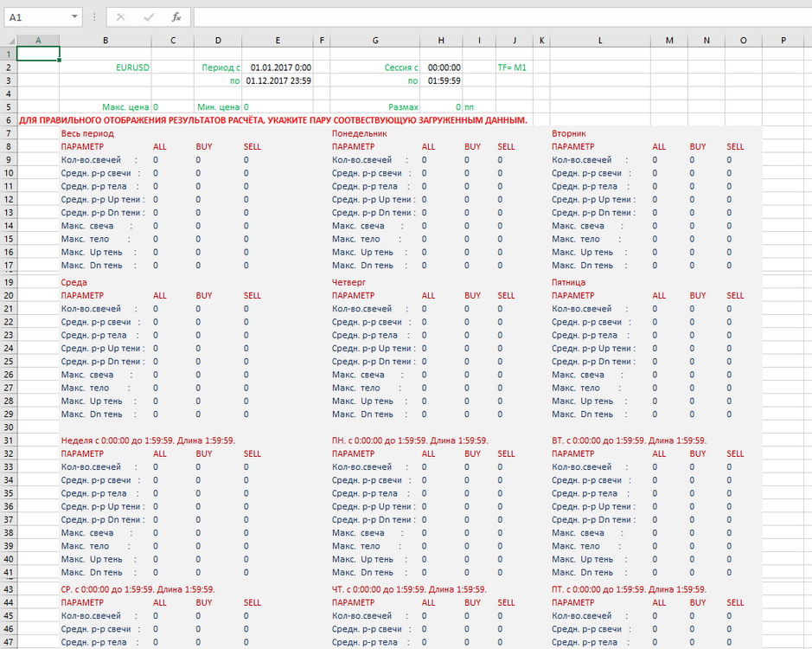Click the 'ПН. с 0:00:00 до 1:59:59' heading

[x=410, y=440]
